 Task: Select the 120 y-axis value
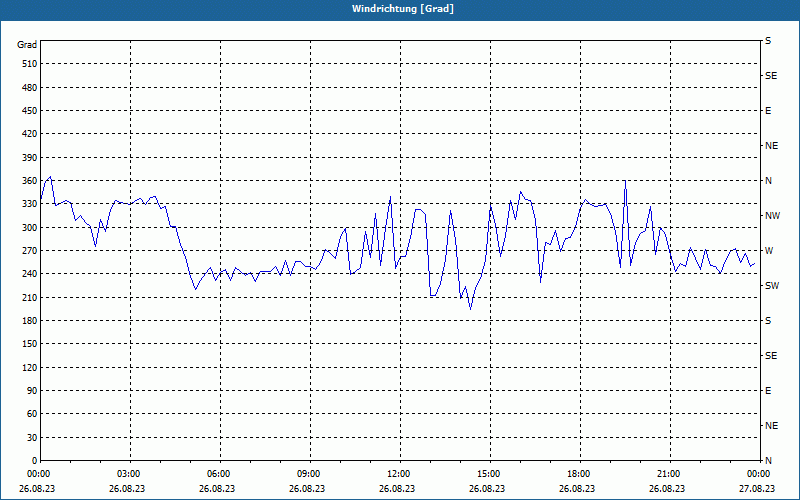click(x=30, y=367)
